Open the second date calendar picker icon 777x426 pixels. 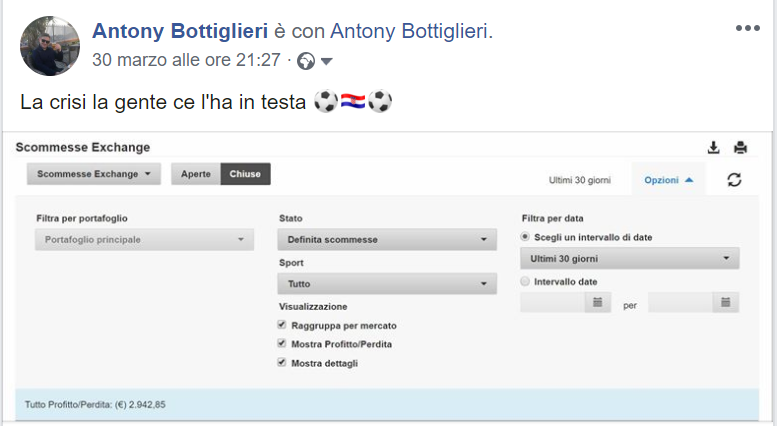coord(725,302)
